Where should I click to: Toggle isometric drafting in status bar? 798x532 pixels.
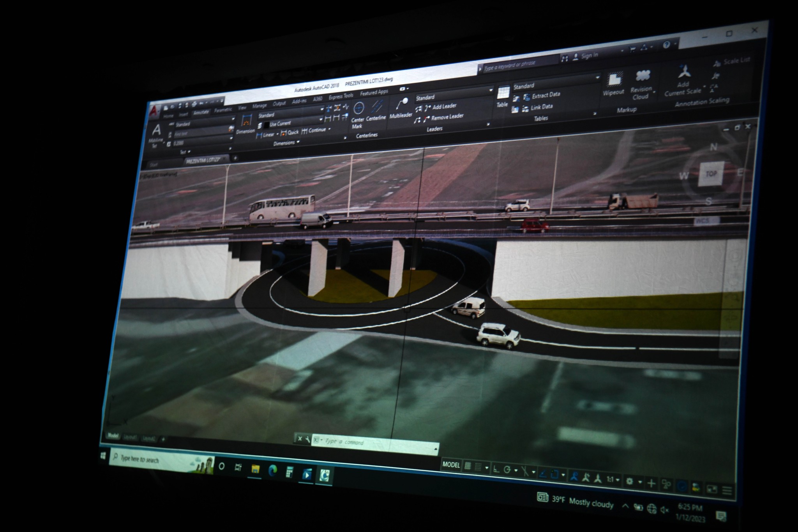coord(525,472)
